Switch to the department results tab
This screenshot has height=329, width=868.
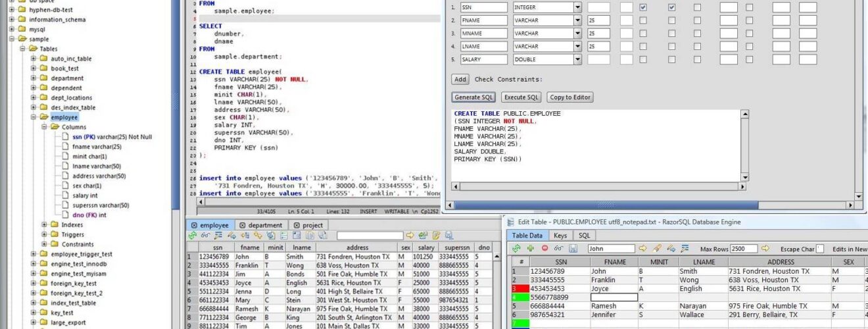tap(260, 225)
